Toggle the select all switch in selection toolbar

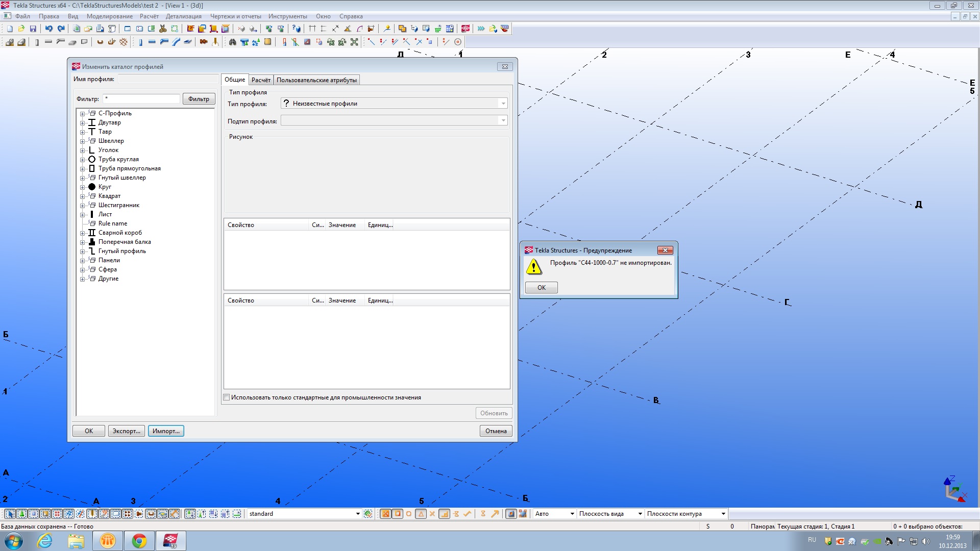[x=10, y=514]
